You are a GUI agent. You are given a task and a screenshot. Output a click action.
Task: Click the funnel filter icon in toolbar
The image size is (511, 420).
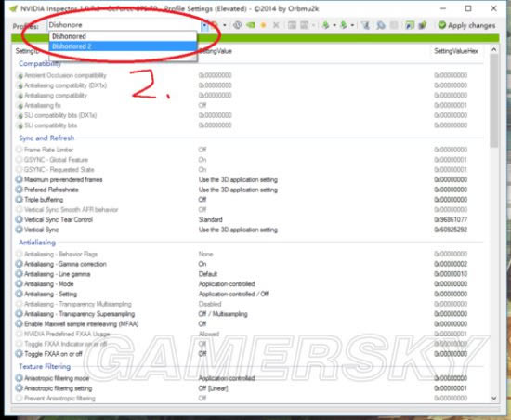coord(365,25)
